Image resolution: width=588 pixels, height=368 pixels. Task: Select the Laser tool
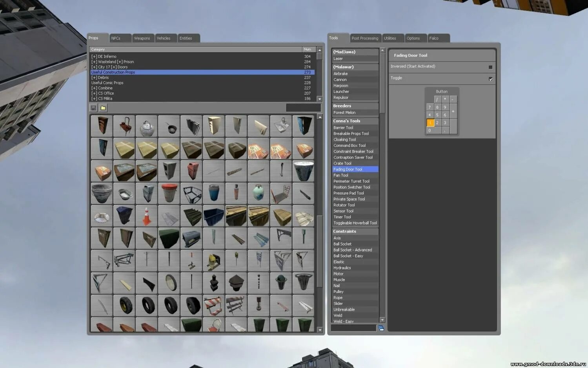(355, 59)
